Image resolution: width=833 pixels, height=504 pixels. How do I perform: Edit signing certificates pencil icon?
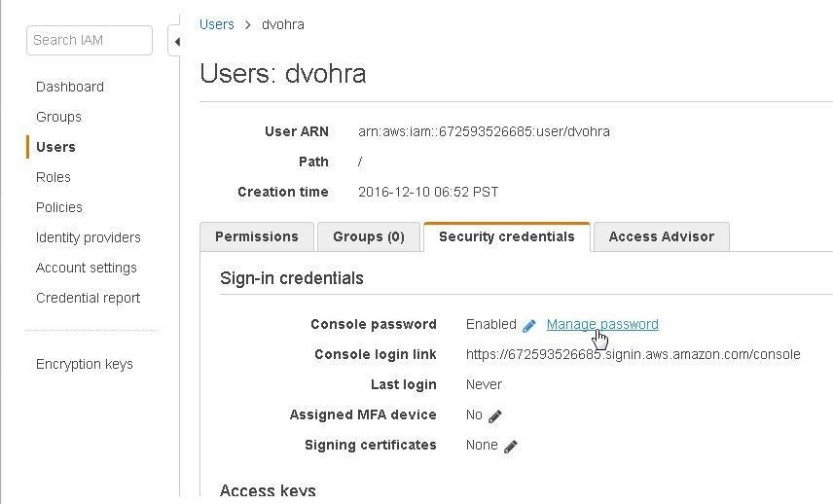[x=511, y=447]
